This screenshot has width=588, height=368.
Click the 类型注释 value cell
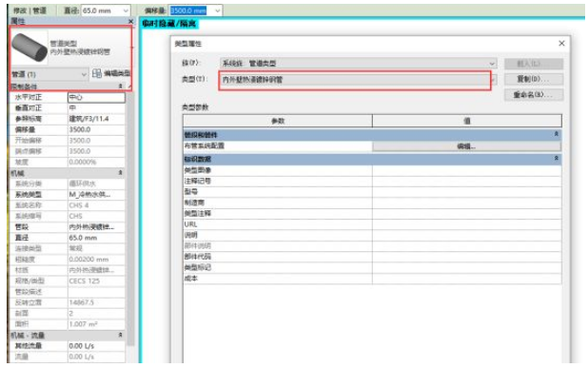click(467, 214)
